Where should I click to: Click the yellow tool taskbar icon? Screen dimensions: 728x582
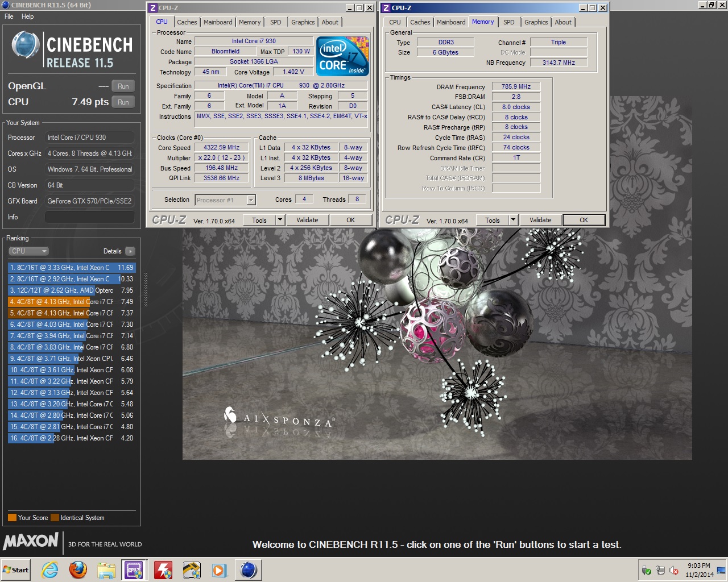click(x=192, y=570)
